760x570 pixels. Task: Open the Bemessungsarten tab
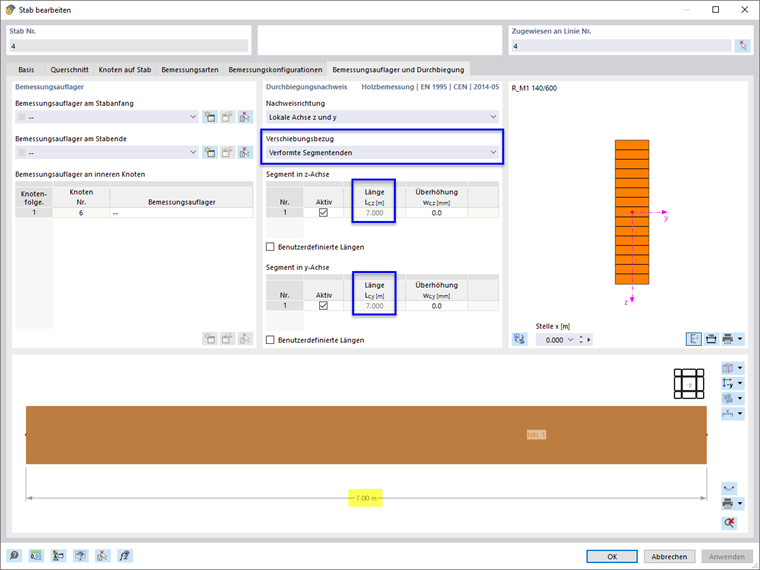pos(190,69)
